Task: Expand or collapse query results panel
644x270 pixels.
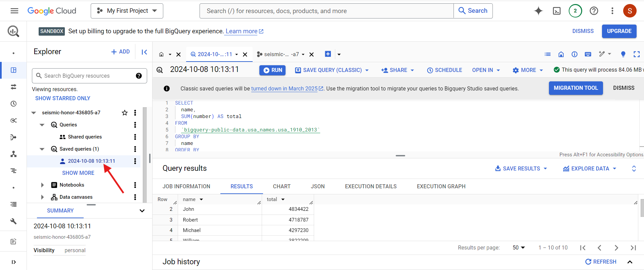Action: (634, 168)
